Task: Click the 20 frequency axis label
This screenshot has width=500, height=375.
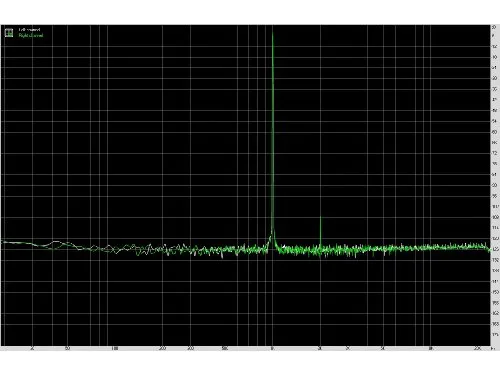Action: (x=32, y=349)
